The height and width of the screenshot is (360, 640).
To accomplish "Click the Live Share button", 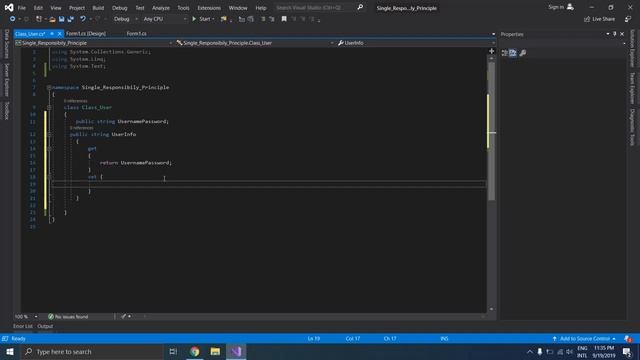I will [x=599, y=19].
